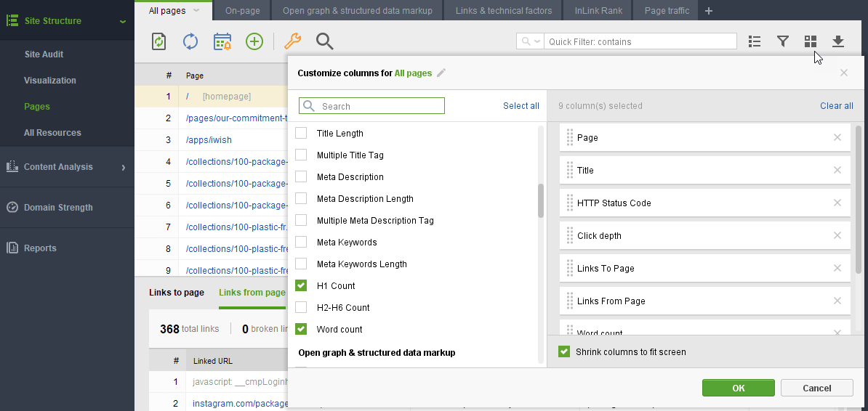Open the wrench settings tool

[292, 41]
